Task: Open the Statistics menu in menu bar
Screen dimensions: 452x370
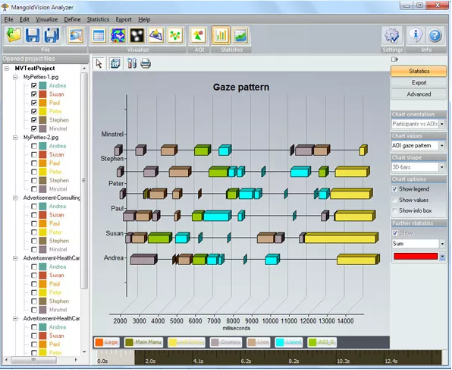Action: click(98, 19)
